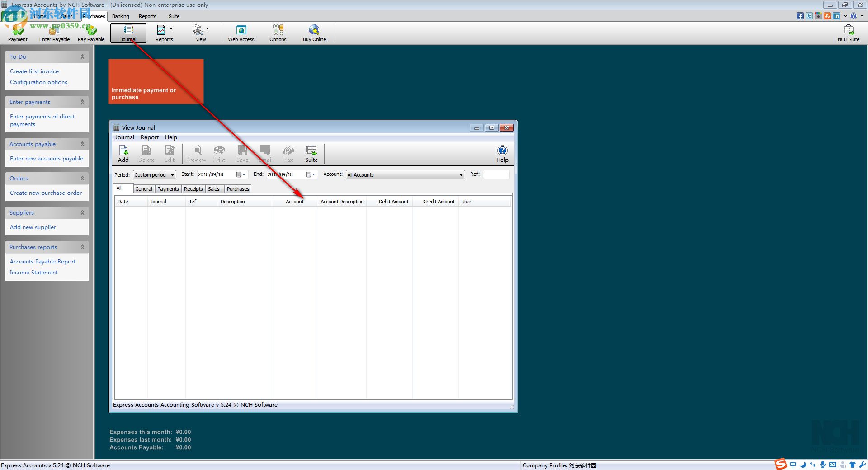Click Save in View Journal toolbar

coord(242,154)
